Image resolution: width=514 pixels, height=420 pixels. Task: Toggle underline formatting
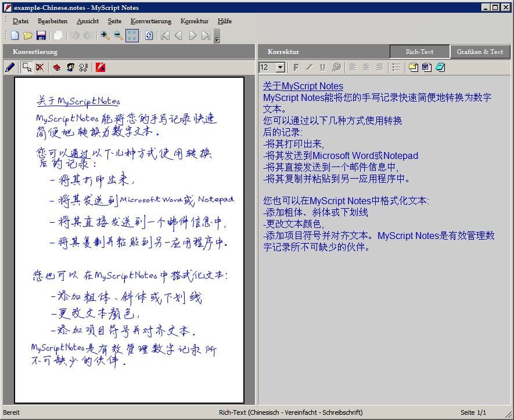click(x=323, y=67)
